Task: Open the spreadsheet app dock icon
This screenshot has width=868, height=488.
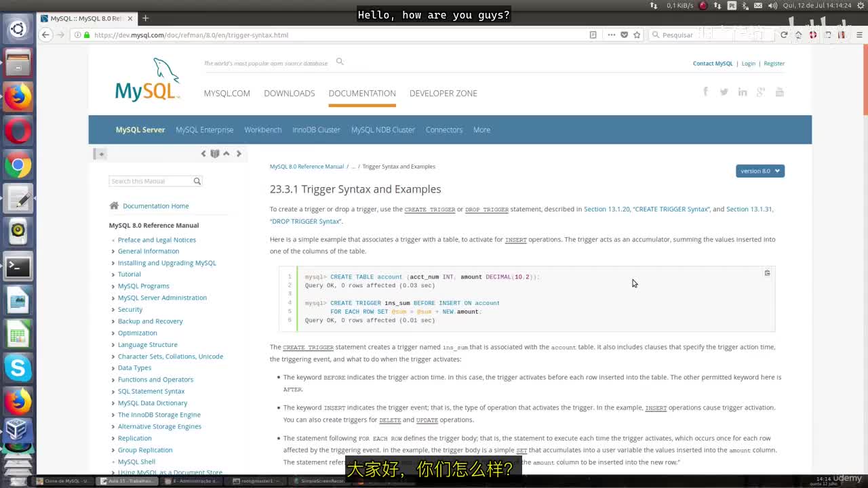Action: click(18, 335)
